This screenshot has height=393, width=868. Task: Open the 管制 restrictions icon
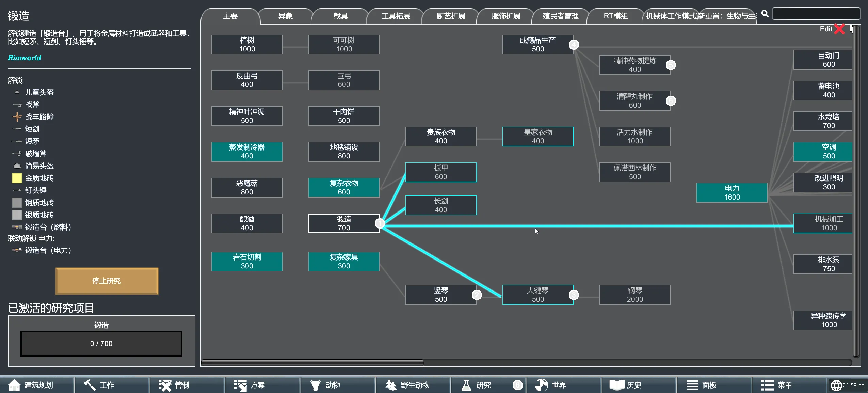(165, 385)
